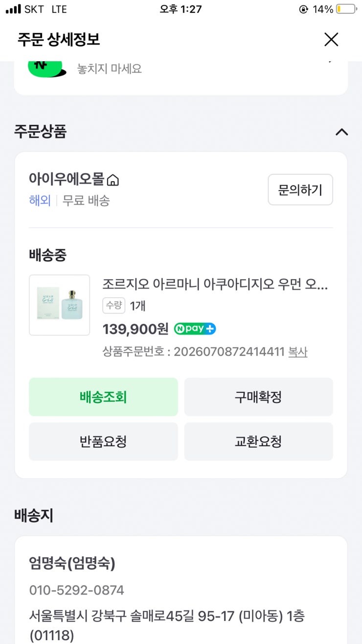Tap the 배송조회 tracking button
Screen dimensions: 362x644
[x=103, y=397]
